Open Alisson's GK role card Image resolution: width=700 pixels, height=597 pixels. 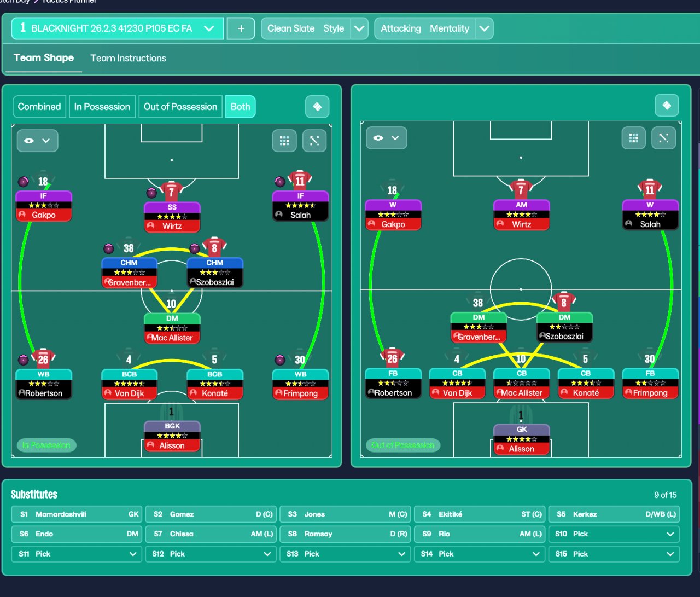[521, 439]
